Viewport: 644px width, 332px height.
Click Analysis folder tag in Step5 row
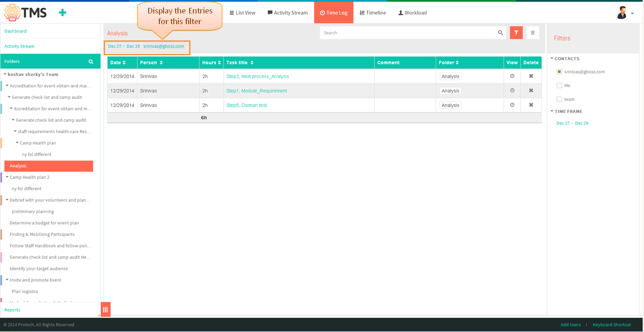(450, 105)
